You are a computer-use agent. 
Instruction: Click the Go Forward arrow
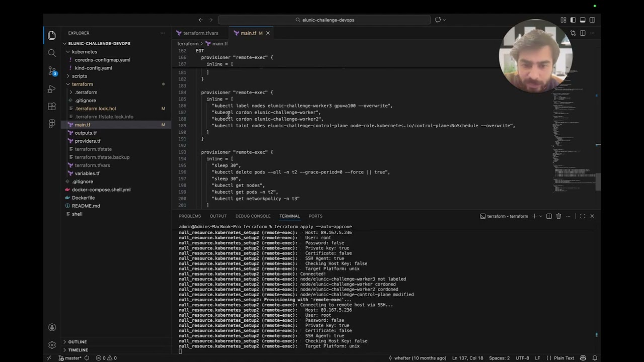point(211,20)
